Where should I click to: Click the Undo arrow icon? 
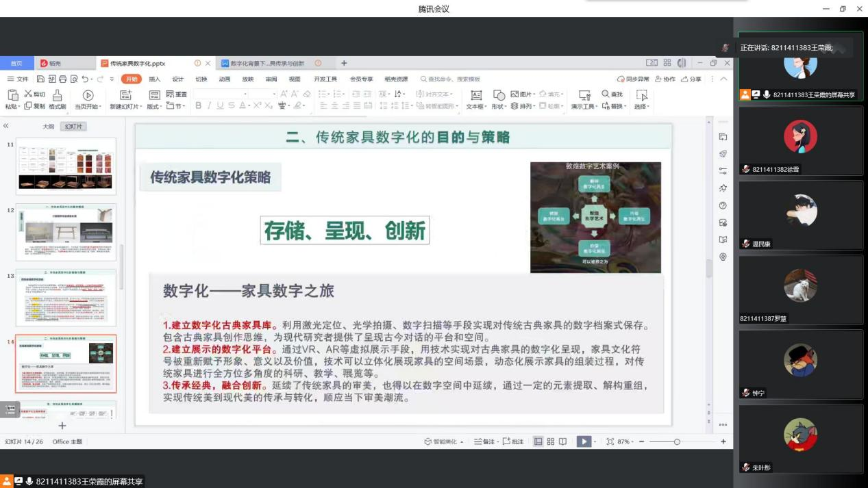(85, 79)
